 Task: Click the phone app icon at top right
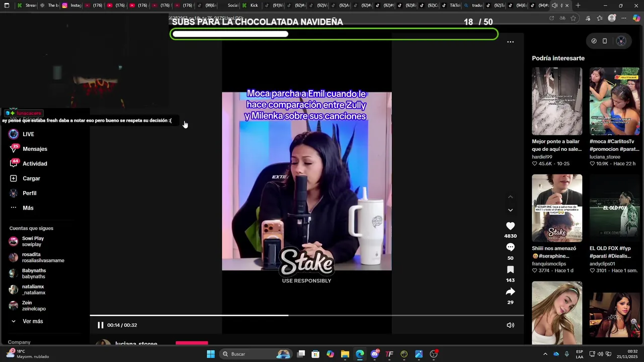[605, 41]
